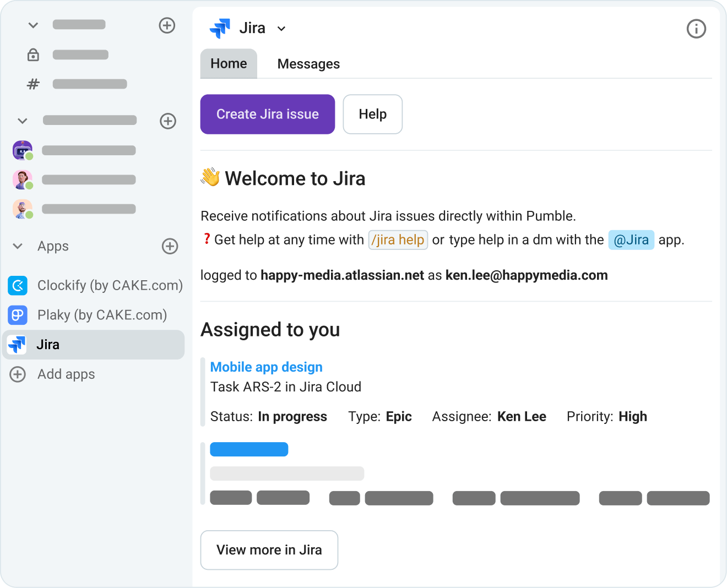Click the Jira icon in the sidebar
Viewport: 727px width, 588px height.
pos(17,345)
